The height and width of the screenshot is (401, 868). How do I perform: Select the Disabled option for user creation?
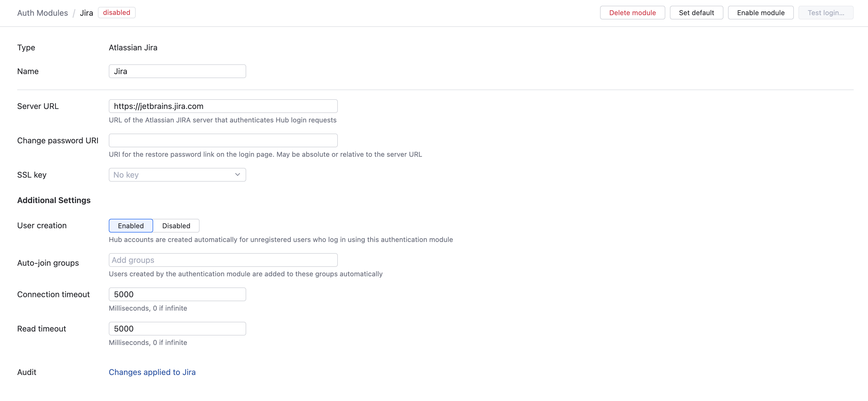(176, 226)
